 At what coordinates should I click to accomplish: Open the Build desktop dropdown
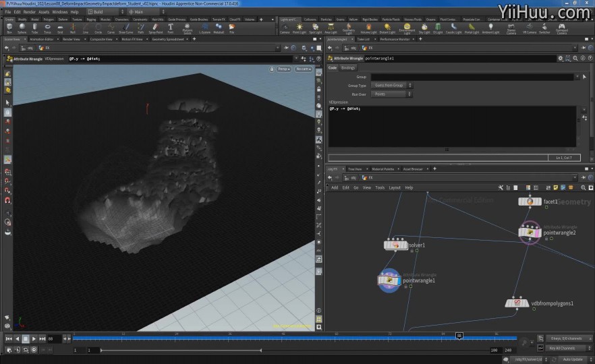pos(105,11)
